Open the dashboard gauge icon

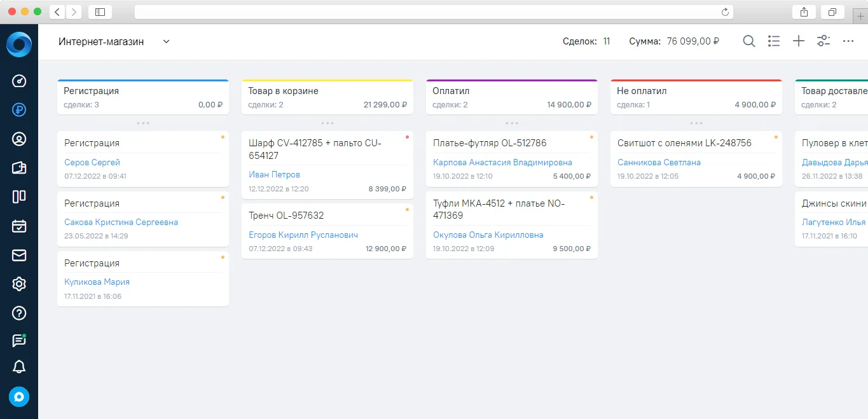[x=19, y=81]
